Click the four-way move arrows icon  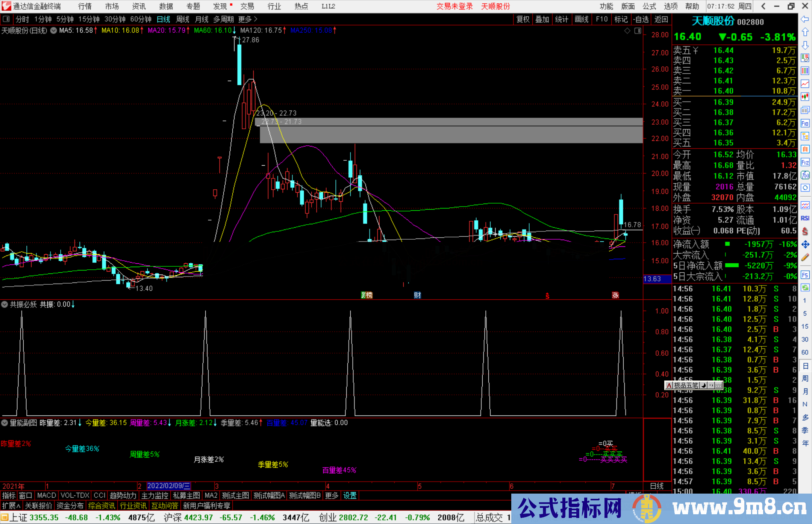tap(805, 245)
